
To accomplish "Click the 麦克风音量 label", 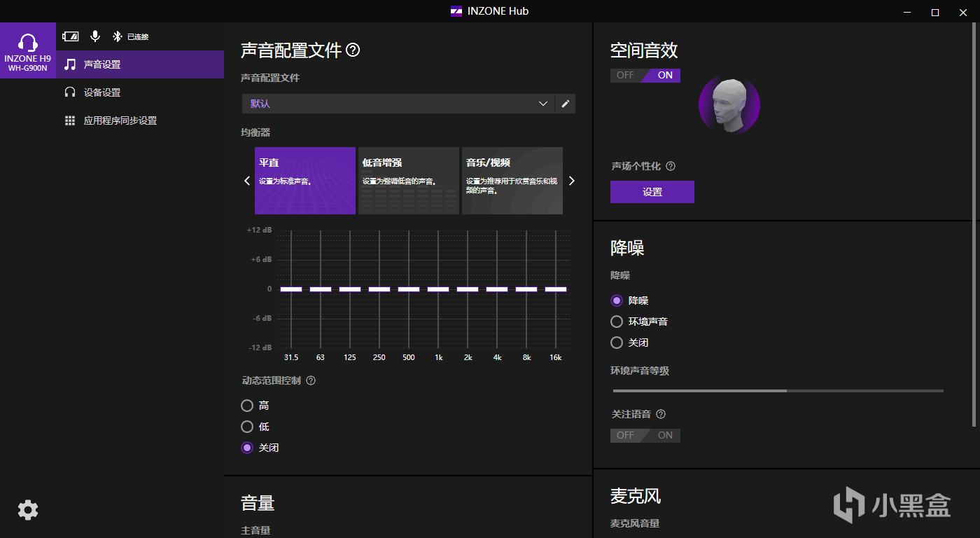I will pyautogui.click(x=635, y=523).
